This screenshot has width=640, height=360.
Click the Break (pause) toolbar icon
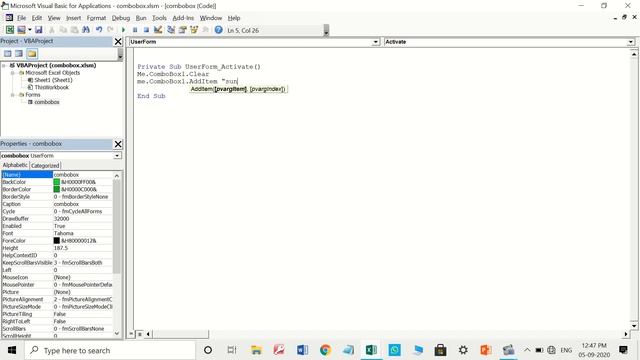[135, 30]
